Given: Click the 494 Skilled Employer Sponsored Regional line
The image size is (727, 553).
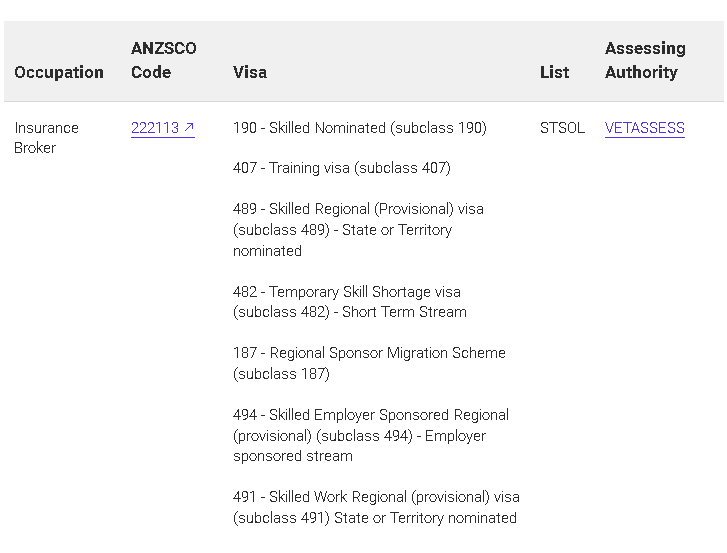Looking at the screenshot, I should tap(371, 415).
